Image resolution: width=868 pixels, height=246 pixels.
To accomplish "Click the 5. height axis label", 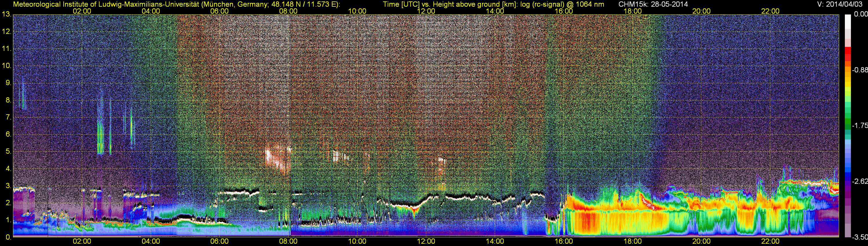I will [x=8, y=152].
